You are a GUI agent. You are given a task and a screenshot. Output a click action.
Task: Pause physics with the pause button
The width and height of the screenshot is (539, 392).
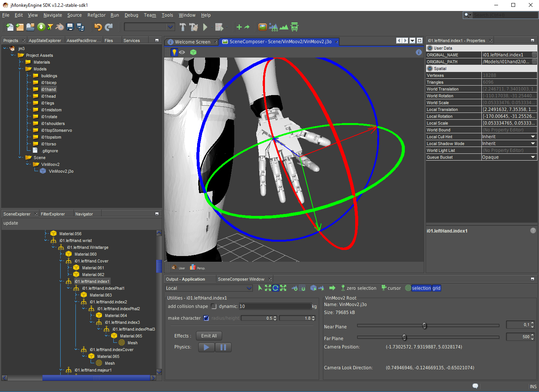pyautogui.click(x=223, y=347)
